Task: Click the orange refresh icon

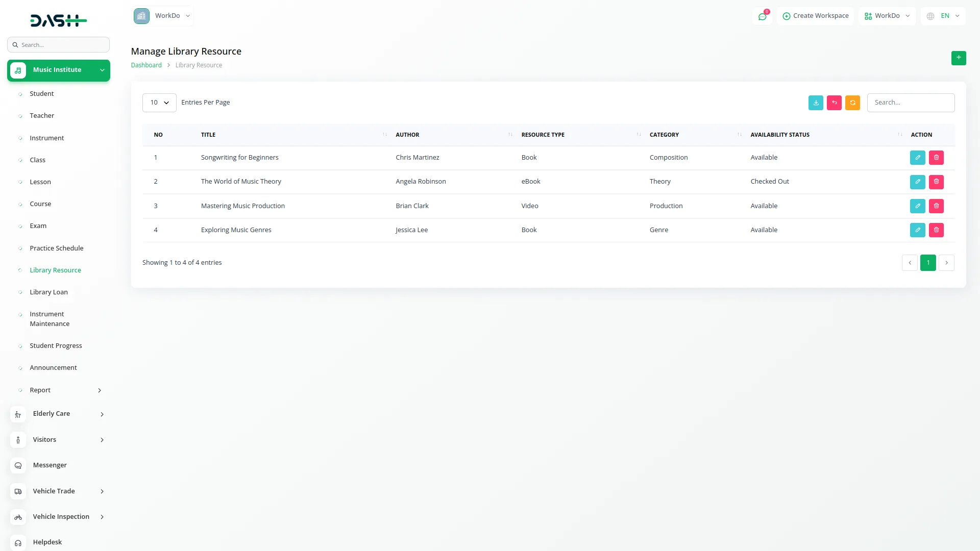Action: point(852,103)
